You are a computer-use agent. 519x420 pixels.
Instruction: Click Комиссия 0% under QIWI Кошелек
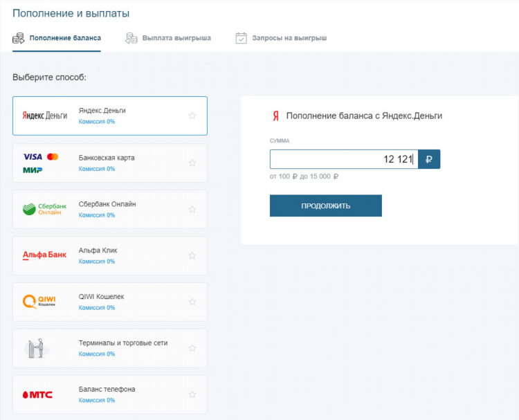[x=97, y=308]
